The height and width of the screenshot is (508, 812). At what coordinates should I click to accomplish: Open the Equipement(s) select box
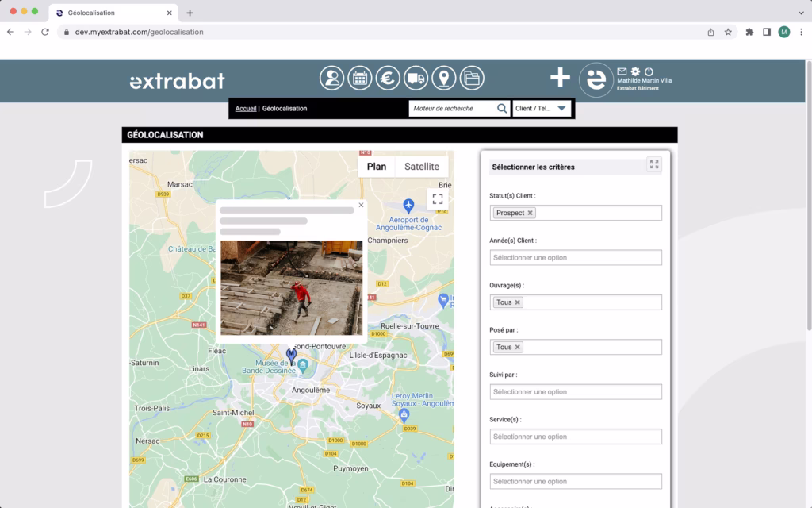coord(576,482)
